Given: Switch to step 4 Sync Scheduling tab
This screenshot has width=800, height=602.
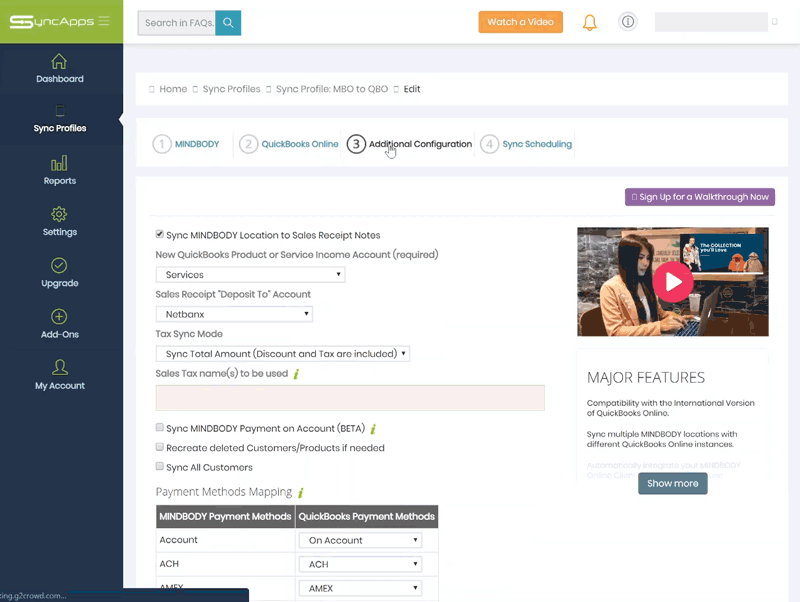Looking at the screenshot, I should (526, 144).
